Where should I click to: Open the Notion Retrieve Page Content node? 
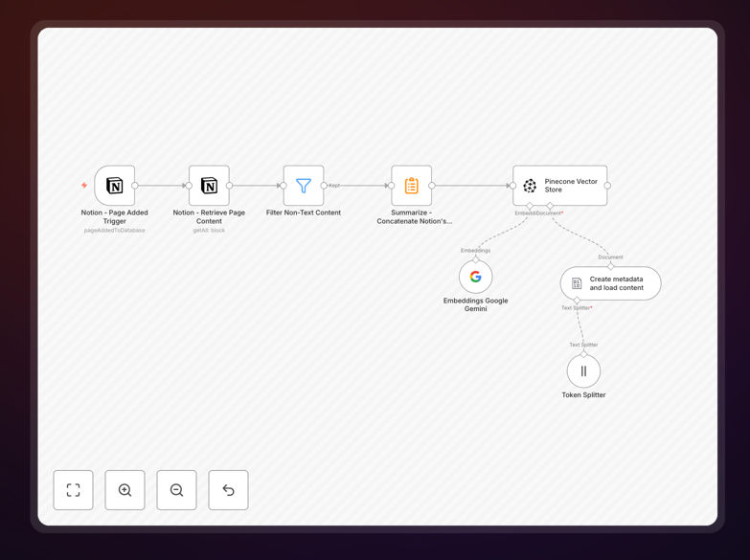209,186
